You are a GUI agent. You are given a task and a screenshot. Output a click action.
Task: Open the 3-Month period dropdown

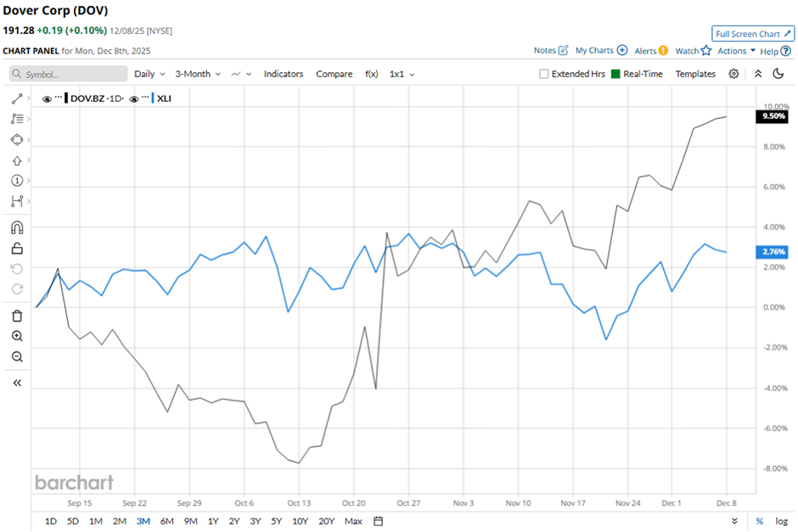(x=198, y=74)
